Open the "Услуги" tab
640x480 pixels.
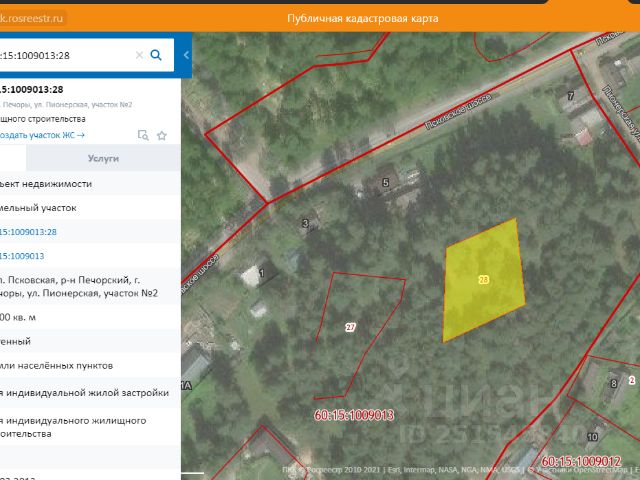[103, 158]
